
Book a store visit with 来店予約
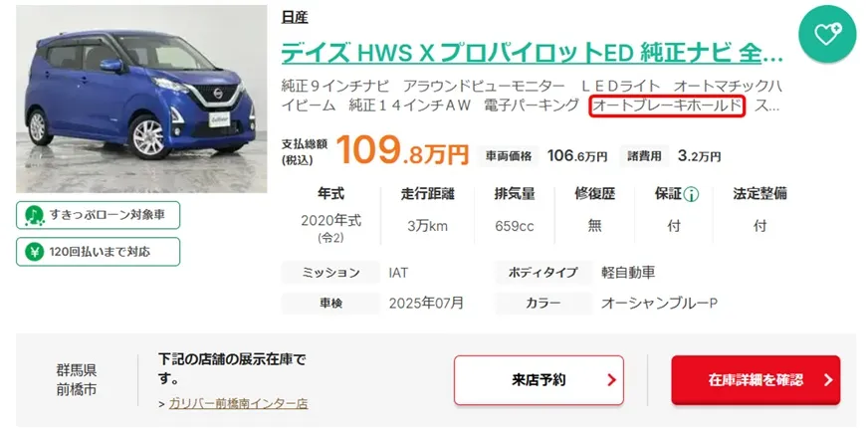pyautogui.click(x=539, y=380)
